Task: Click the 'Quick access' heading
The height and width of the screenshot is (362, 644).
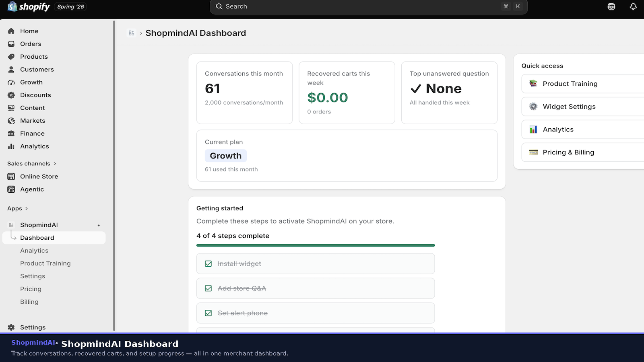Action: (x=543, y=66)
